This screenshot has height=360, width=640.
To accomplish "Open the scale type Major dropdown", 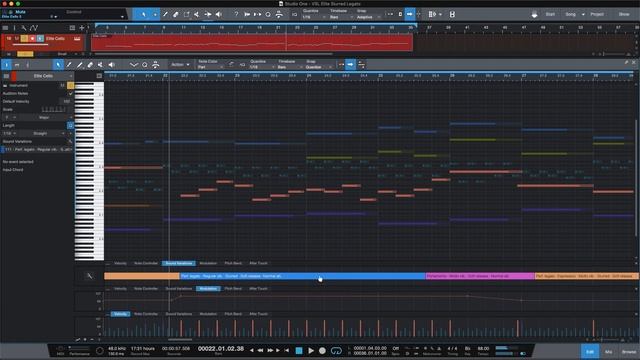I will pos(46,118).
